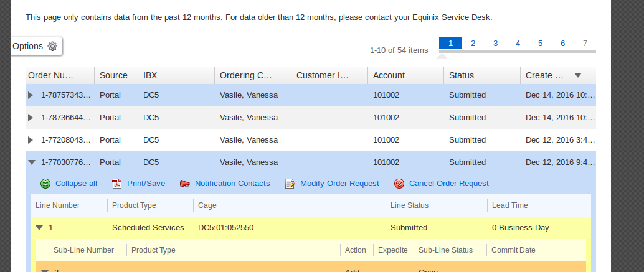
Task: Open the Notification Contacts link
Action: [x=232, y=184]
